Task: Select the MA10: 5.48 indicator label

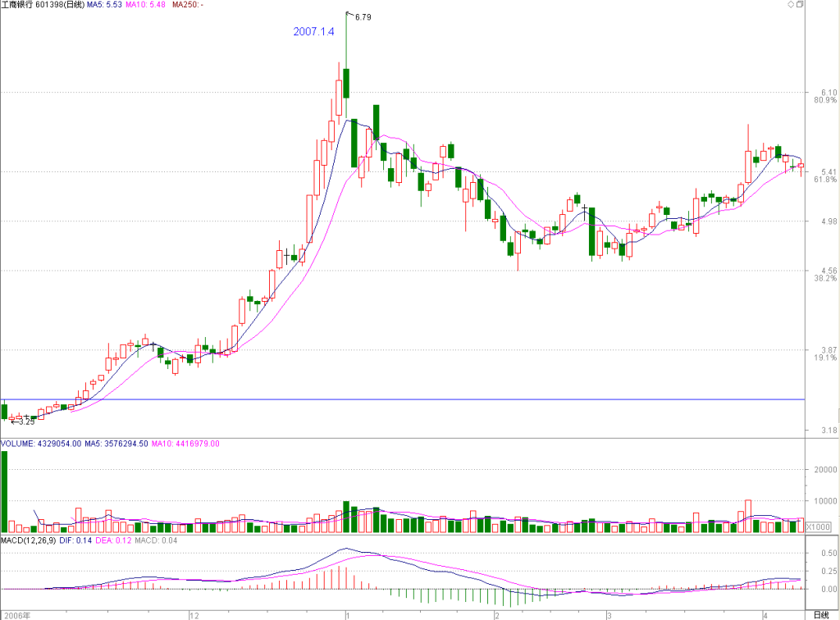Action: (146, 5)
